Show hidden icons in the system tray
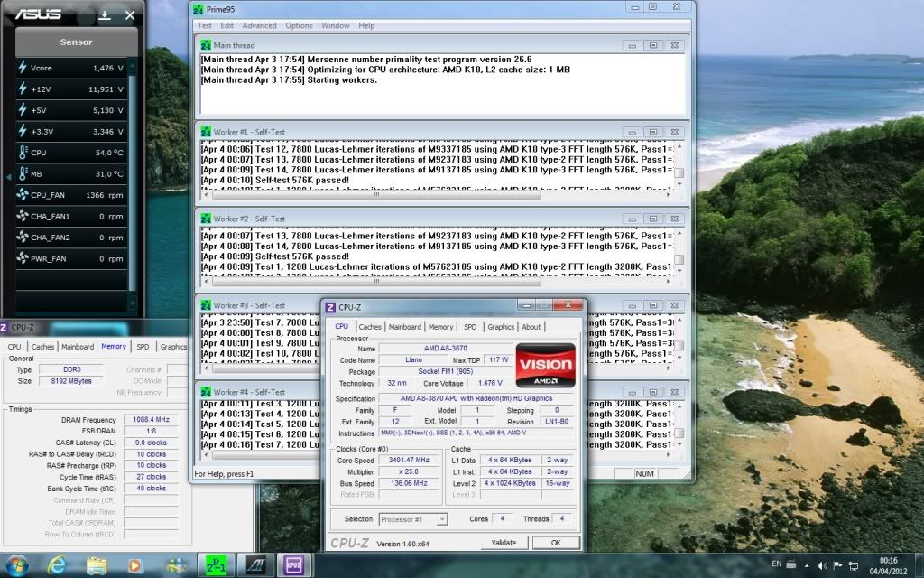Image resolution: width=924 pixels, height=578 pixels. [x=807, y=565]
